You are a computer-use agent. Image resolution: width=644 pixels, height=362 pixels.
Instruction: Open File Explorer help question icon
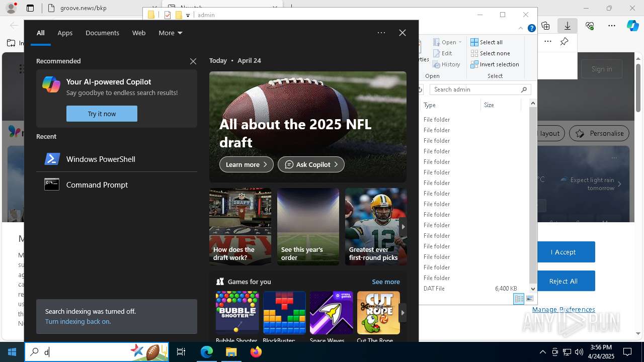pos(531,28)
